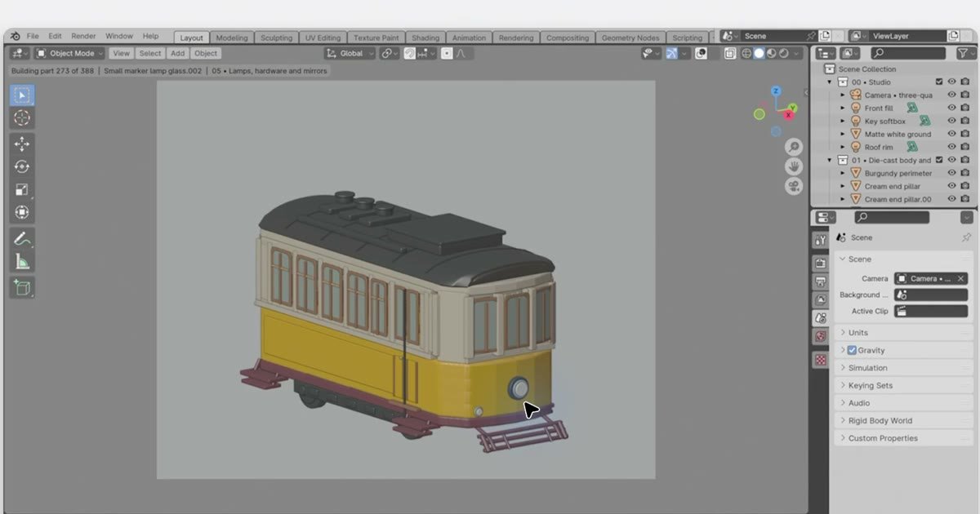Hide Burgundy perimeter with its eye icon

pyautogui.click(x=951, y=173)
